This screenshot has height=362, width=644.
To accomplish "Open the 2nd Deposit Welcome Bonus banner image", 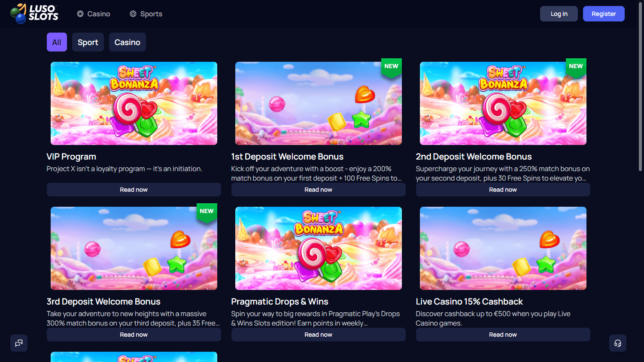I will click(x=503, y=103).
